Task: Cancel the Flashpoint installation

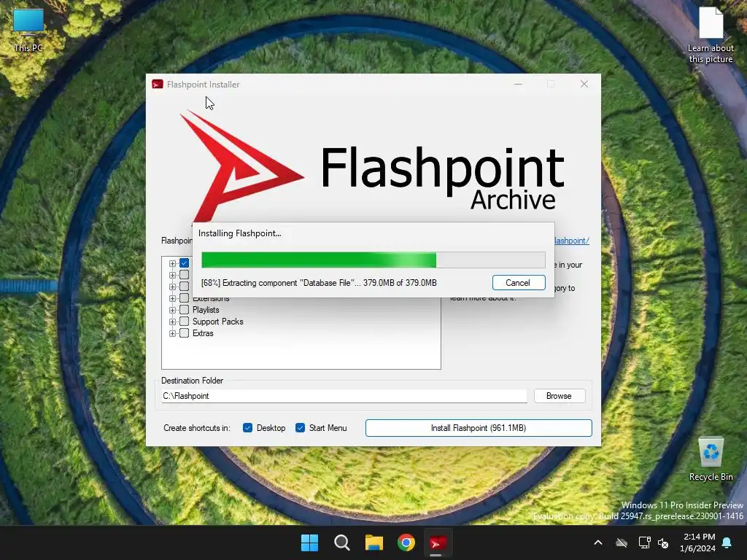Action: pyautogui.click(x=519, y=283)
